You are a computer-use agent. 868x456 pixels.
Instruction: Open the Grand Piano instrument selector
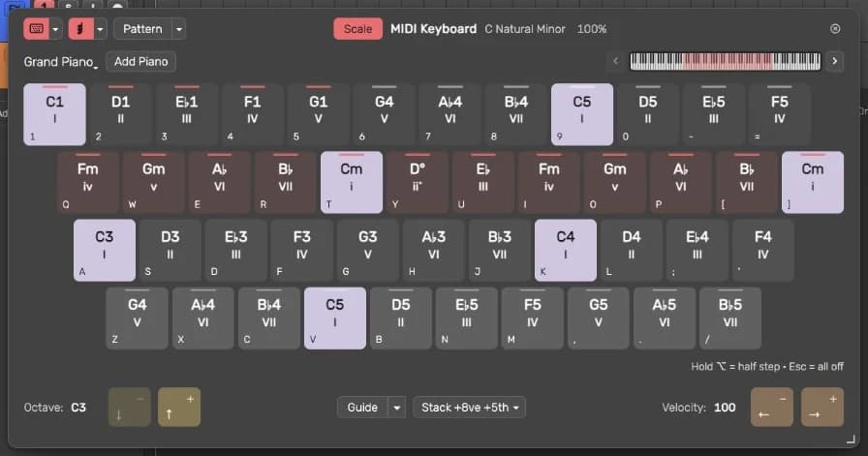(60, 61)
